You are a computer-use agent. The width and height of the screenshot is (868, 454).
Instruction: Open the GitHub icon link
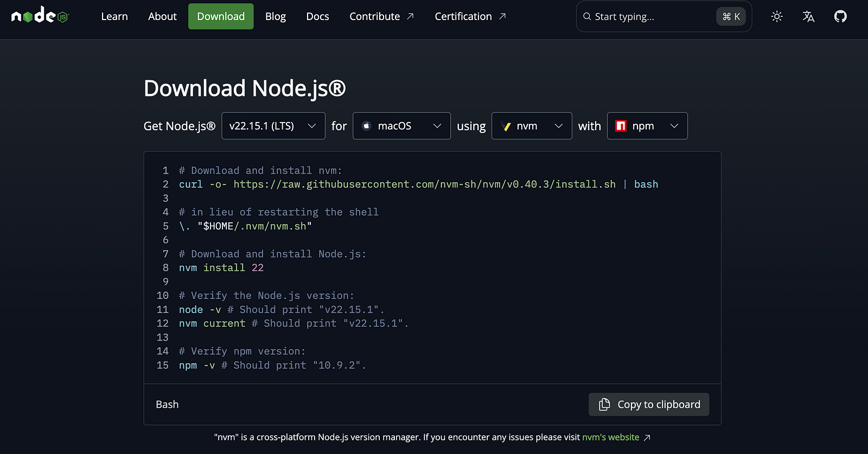(x=840, y=16)
